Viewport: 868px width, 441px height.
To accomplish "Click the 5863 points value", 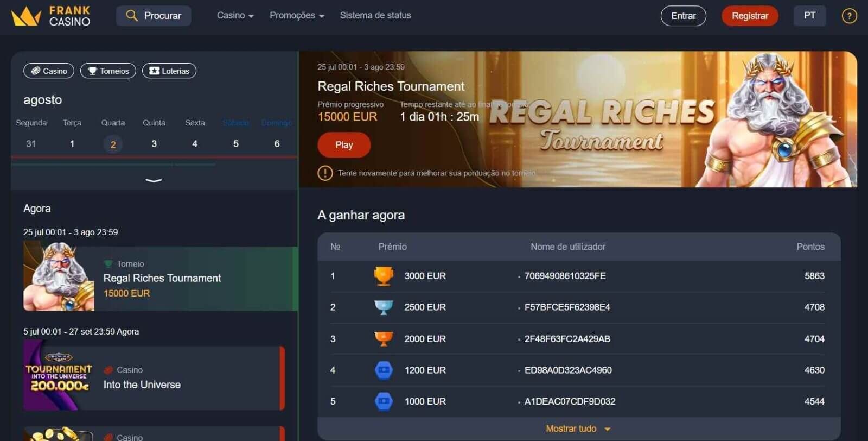I will tap(814, 276).
